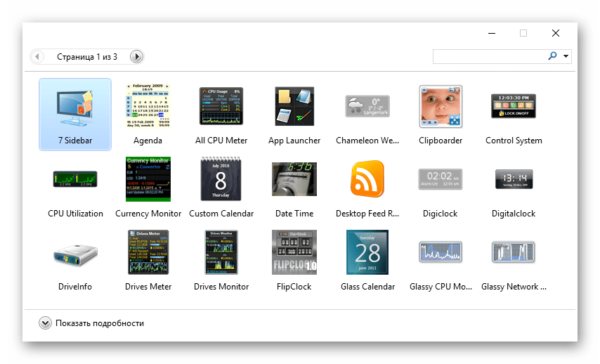Open the search options dropdown arrow
This screenshot has width=600, height=364.
pos(566,56)
